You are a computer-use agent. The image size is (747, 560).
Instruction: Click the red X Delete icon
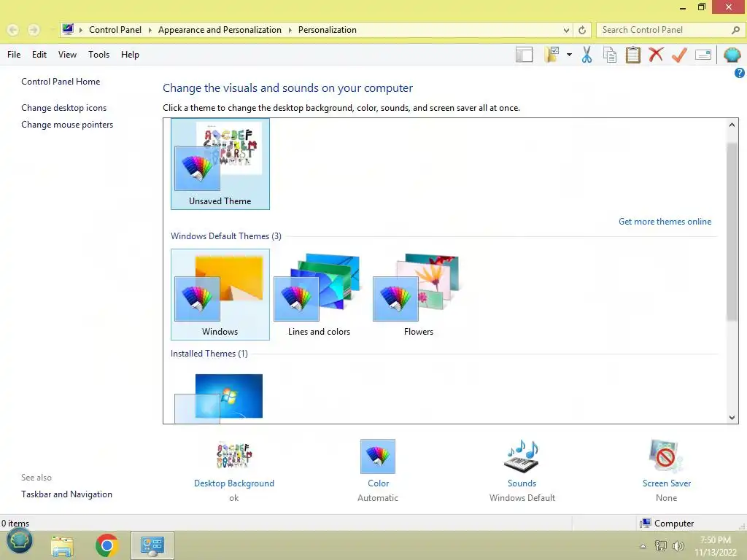click(656, 55)
